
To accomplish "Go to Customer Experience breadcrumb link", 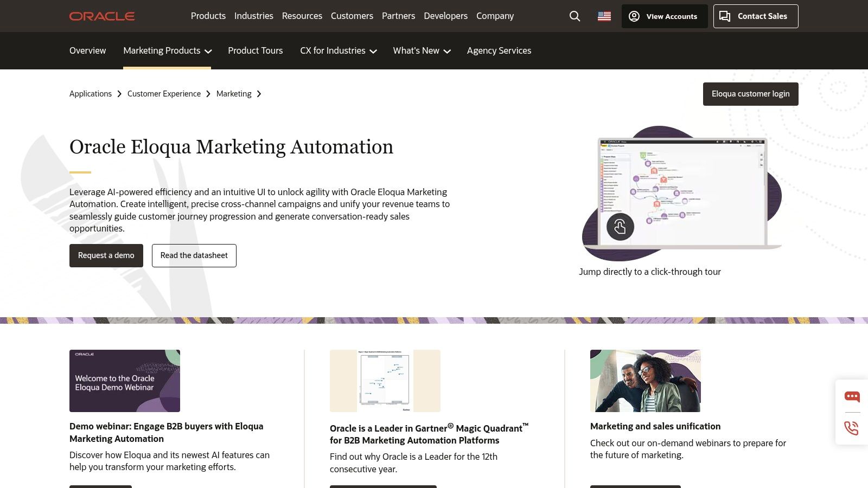I will coord(164,94).
